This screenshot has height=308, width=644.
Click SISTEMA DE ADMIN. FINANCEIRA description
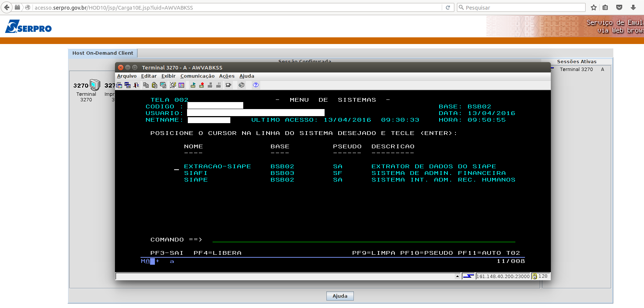(x=438, y=173)
